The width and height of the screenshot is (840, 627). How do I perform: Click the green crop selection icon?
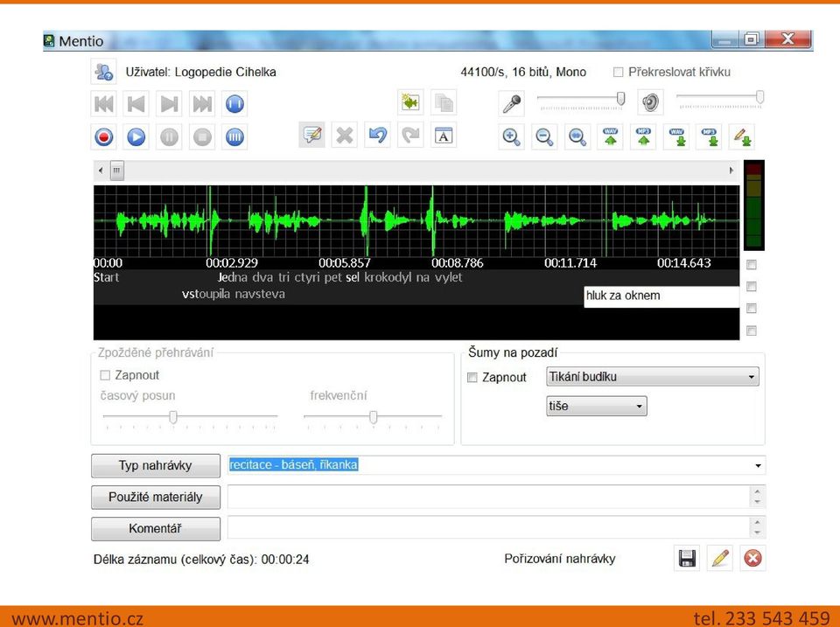click(x=410, y=101)
